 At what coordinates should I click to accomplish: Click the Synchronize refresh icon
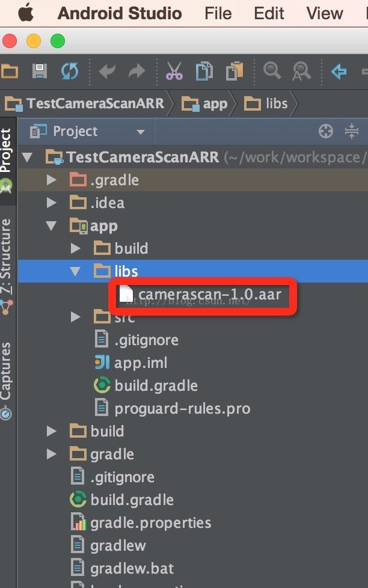click(x=69, y=72)
